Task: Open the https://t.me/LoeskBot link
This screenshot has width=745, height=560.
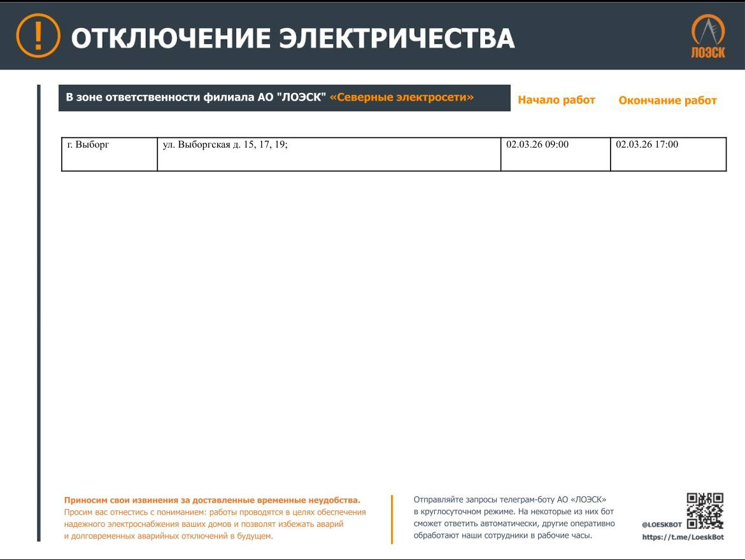Action: 683,537
